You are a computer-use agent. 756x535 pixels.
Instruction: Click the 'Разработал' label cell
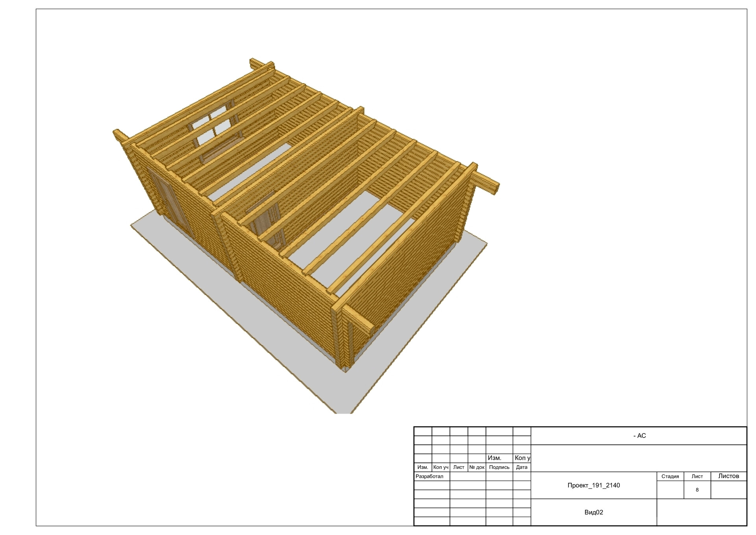pos(430,476)
